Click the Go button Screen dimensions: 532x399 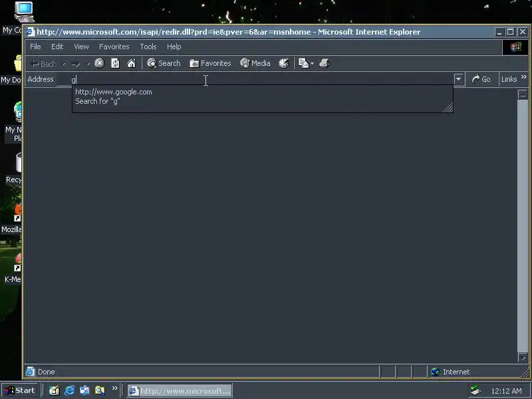[x=481, y=79]
